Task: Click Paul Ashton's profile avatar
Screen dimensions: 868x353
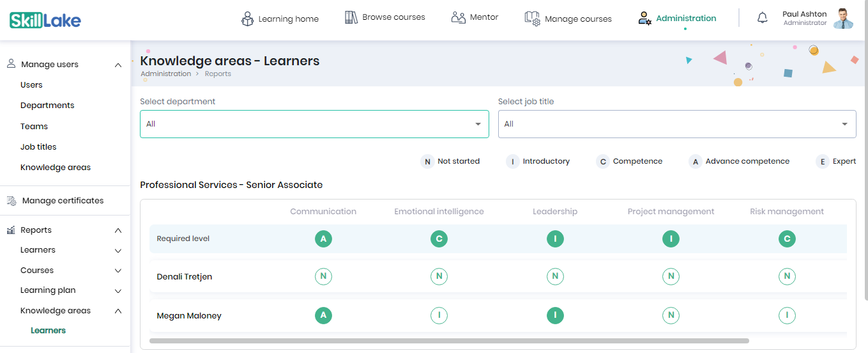Action: tap(843, 19)
